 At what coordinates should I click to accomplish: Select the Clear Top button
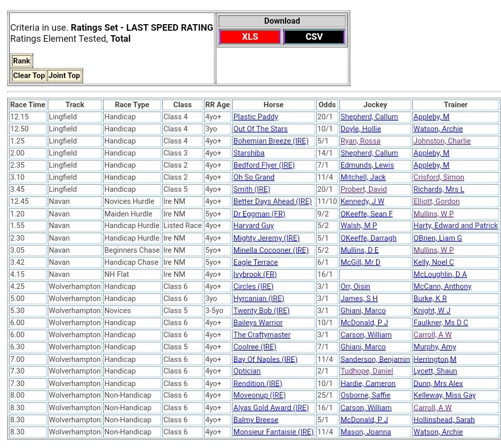(x=29, y=76)
